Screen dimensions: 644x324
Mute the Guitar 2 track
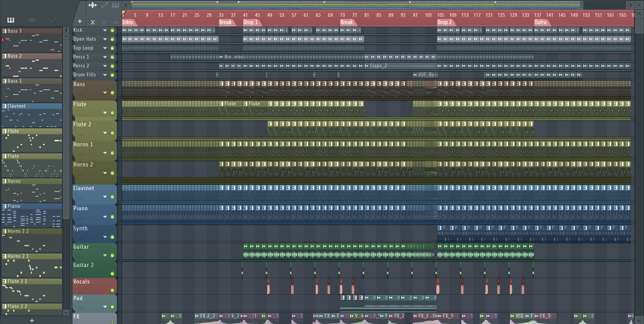[112, 274]
